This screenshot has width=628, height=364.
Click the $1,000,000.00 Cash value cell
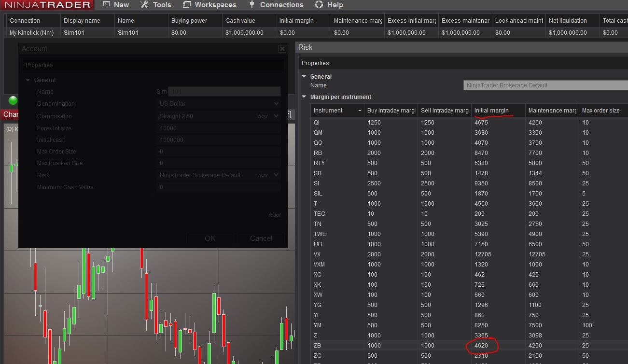pyautogui.click(x=249, y=33)
